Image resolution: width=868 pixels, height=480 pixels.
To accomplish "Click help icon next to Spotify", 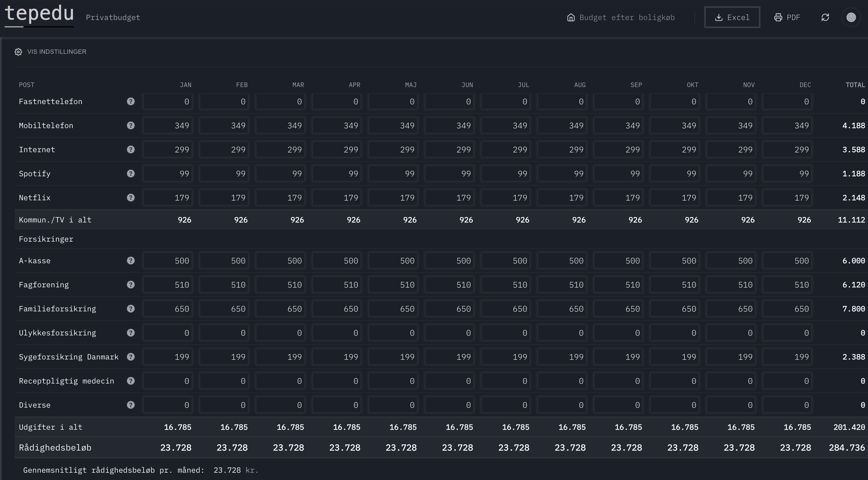I will 131,174.
